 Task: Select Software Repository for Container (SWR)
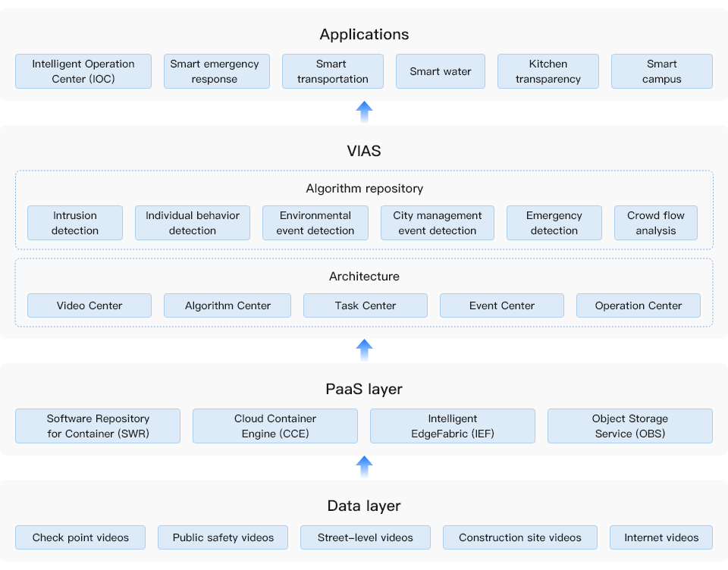click(x=97, y=426)
